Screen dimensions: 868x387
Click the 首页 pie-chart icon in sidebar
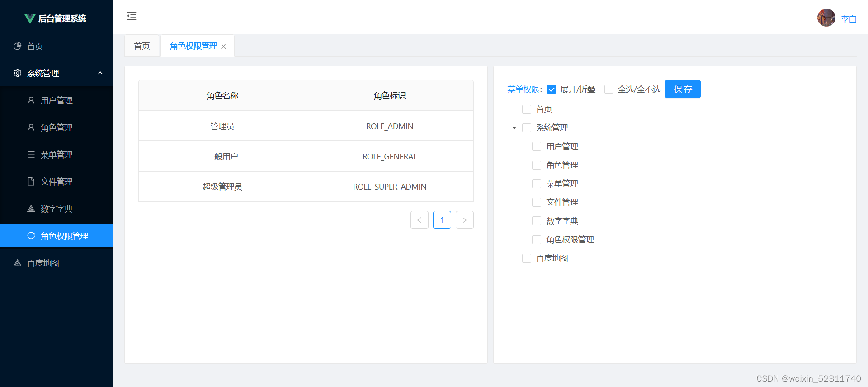click(18, 46)
